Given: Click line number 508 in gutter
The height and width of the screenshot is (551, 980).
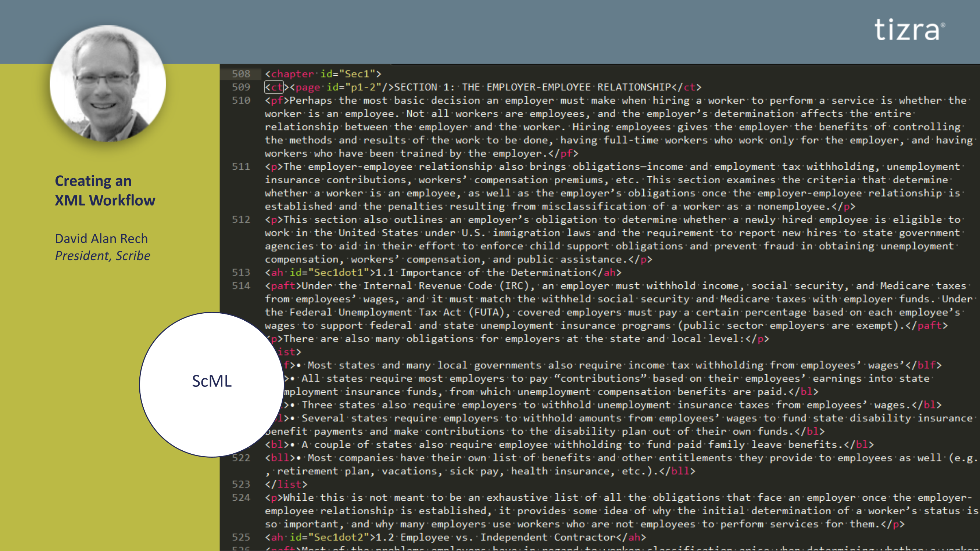Looking at the screenshot, I should [241, 74].
